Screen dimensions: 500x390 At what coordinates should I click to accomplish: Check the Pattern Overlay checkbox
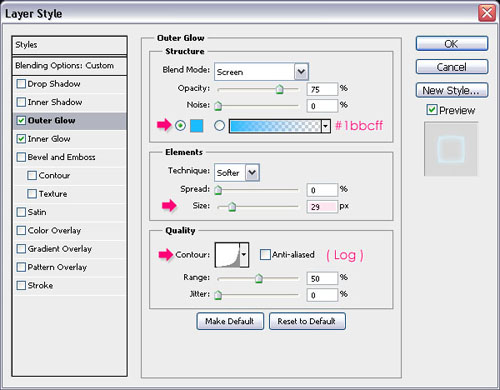coord(21,267)
